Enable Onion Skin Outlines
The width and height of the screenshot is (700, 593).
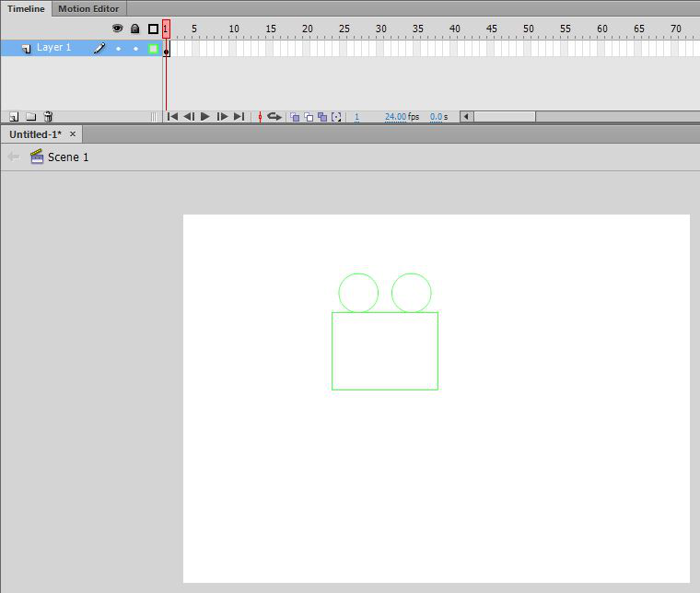click(x=309, y=117)
